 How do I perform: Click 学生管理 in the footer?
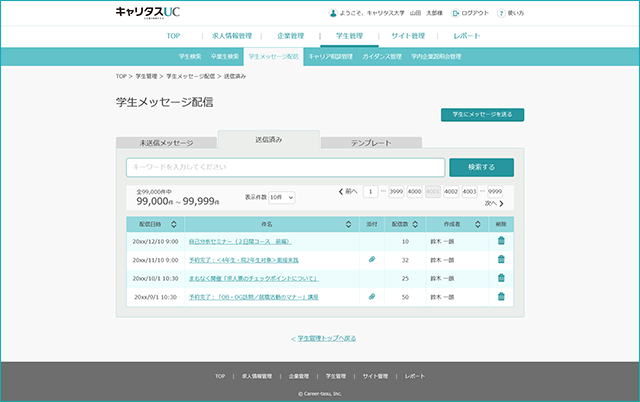click(x=336, y=376)
